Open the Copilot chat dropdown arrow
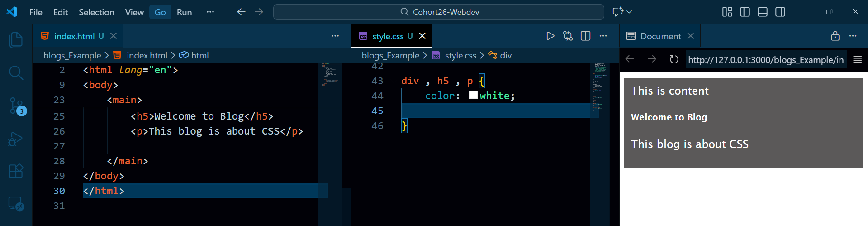 629,12
